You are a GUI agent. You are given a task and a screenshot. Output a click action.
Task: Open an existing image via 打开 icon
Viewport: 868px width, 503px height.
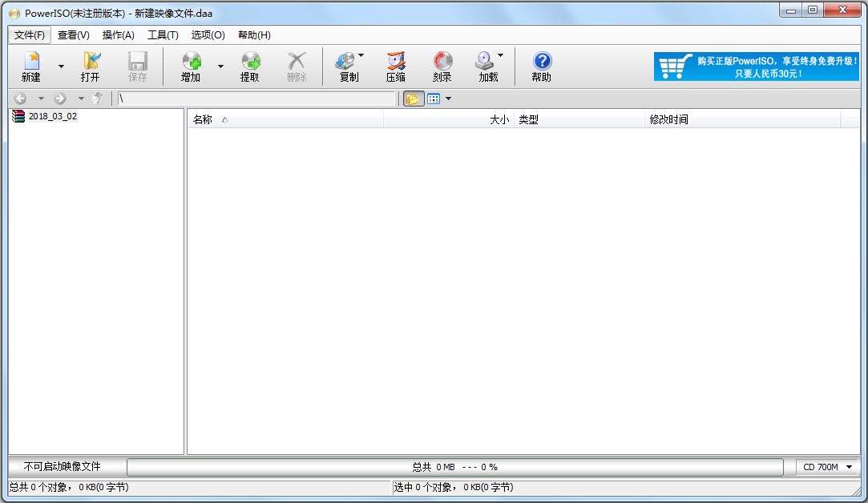click(91, 66)
